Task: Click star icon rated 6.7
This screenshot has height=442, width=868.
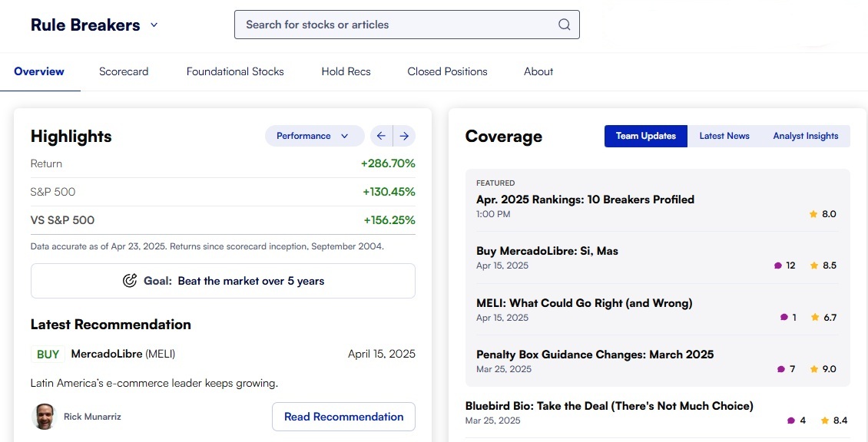Action: [815, 318]
